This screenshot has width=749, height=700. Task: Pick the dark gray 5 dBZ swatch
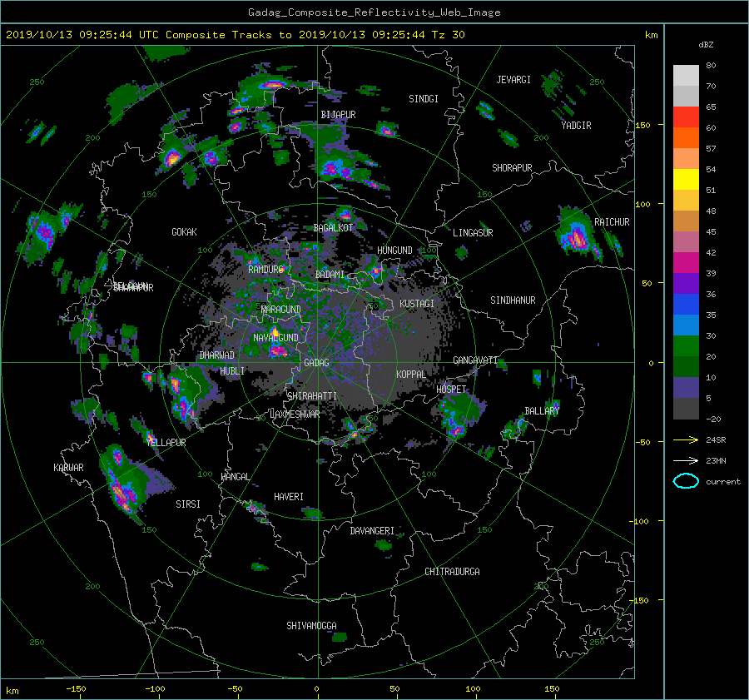pos(686,408)
